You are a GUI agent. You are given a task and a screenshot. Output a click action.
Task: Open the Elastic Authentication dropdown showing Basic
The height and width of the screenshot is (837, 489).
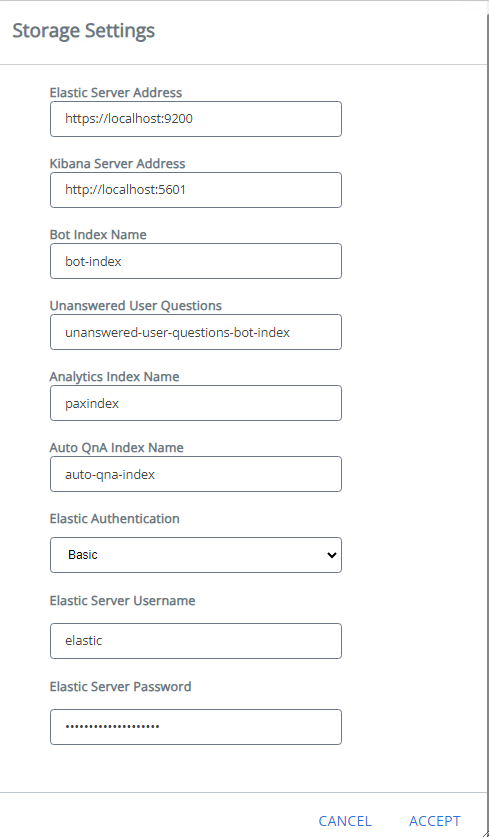tap(196, 555)
